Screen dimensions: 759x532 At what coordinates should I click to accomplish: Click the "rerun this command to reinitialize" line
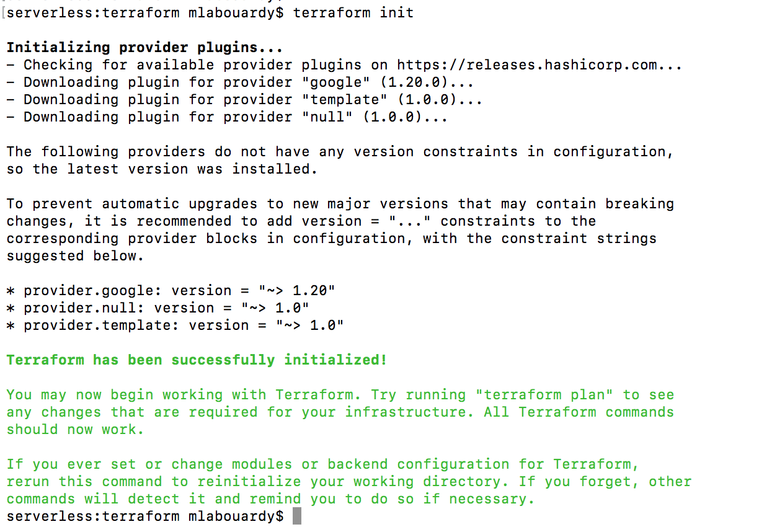click(349, 482)
